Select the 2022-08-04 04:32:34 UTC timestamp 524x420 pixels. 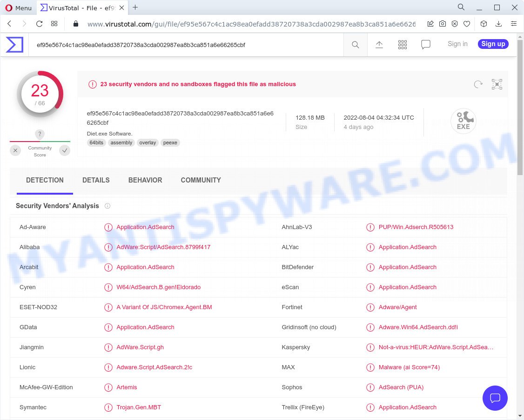(x=379, y=118)
